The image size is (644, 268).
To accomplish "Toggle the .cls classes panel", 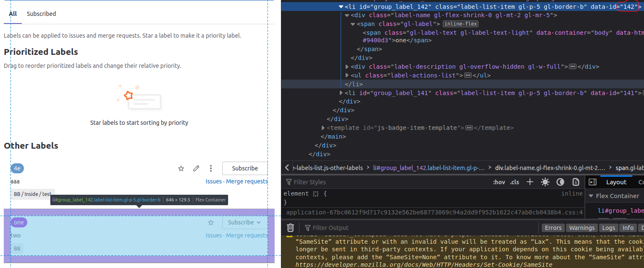I will point(514,182).
